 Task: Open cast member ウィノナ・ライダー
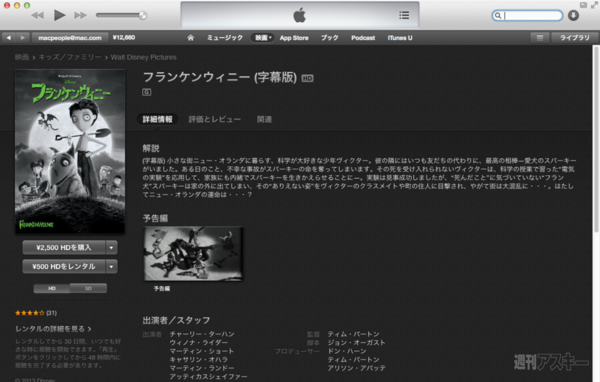[199, 343]
